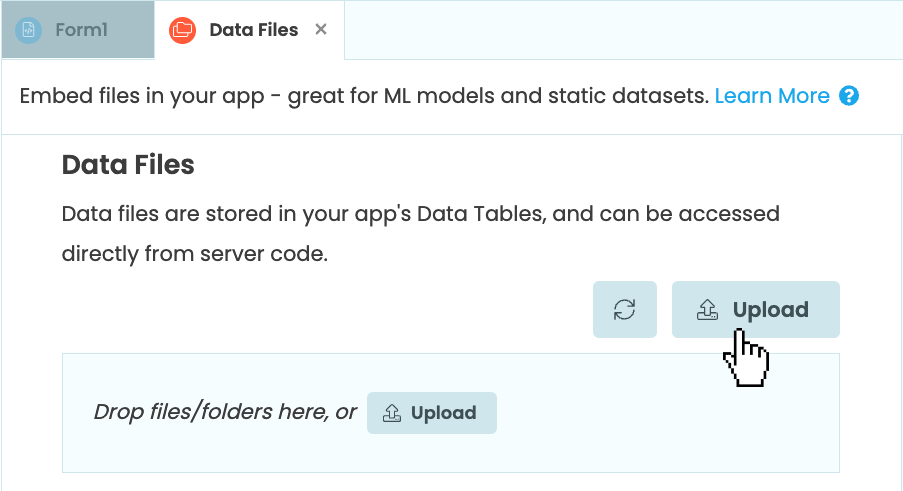The image size is (903, 491).
Task: Click the empty tab bar area beside Data Files
Action: click(620, 30)
